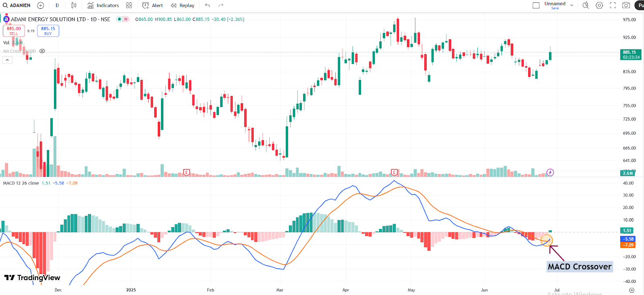The height and width of the screenshot is (295, 644).
Task: Start bar Replay mode
Action: coord(182,5)
